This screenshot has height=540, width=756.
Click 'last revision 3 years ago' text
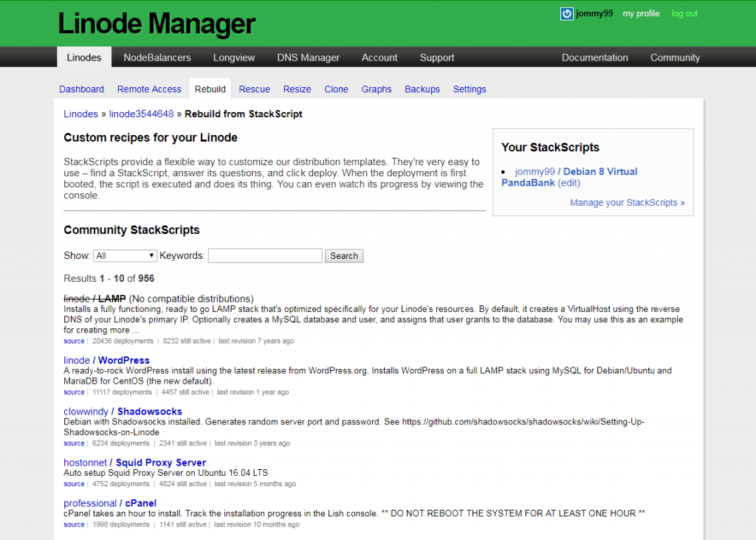click(x=252, y=443)
